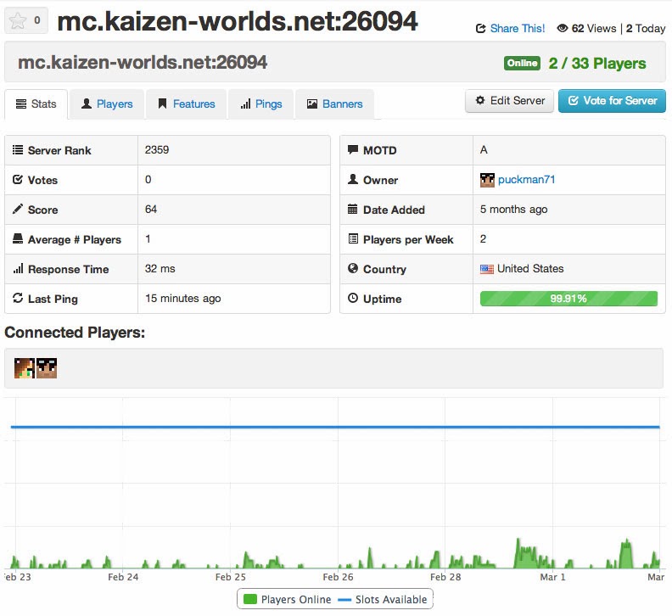The width and height of the screenshot is (672, 616).
Task: Switch to the Players tab
Action: tap(107, 104)
